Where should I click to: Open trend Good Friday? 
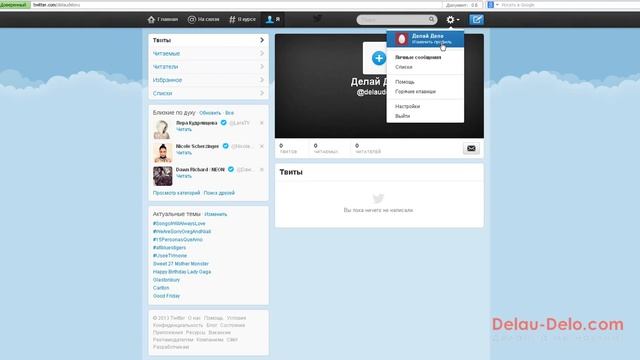click(166, 296)
